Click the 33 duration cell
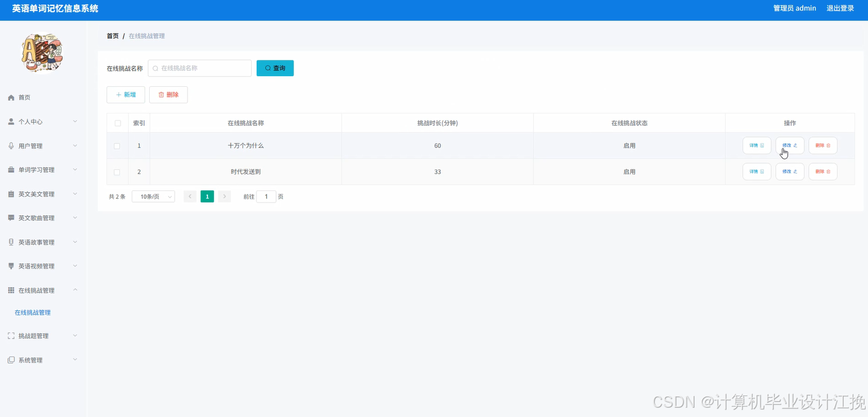This screenshot has width=868, height=417. pos(437,172)
